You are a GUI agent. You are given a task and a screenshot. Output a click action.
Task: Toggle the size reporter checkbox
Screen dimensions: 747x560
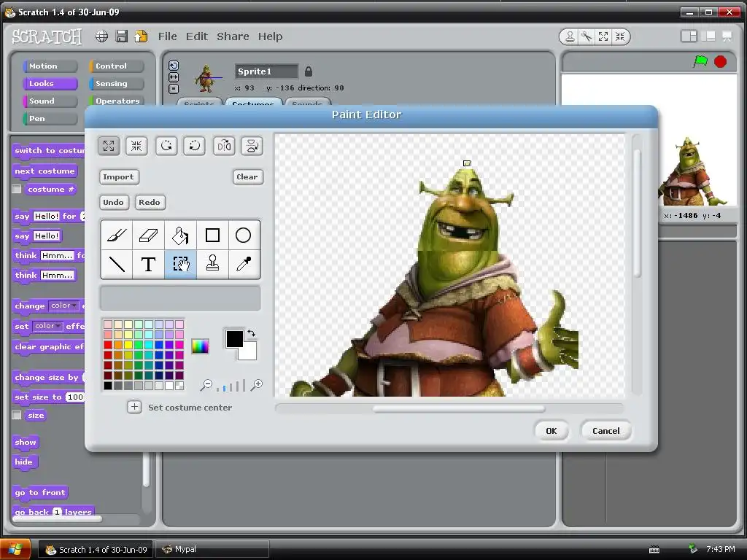point(17,415)
